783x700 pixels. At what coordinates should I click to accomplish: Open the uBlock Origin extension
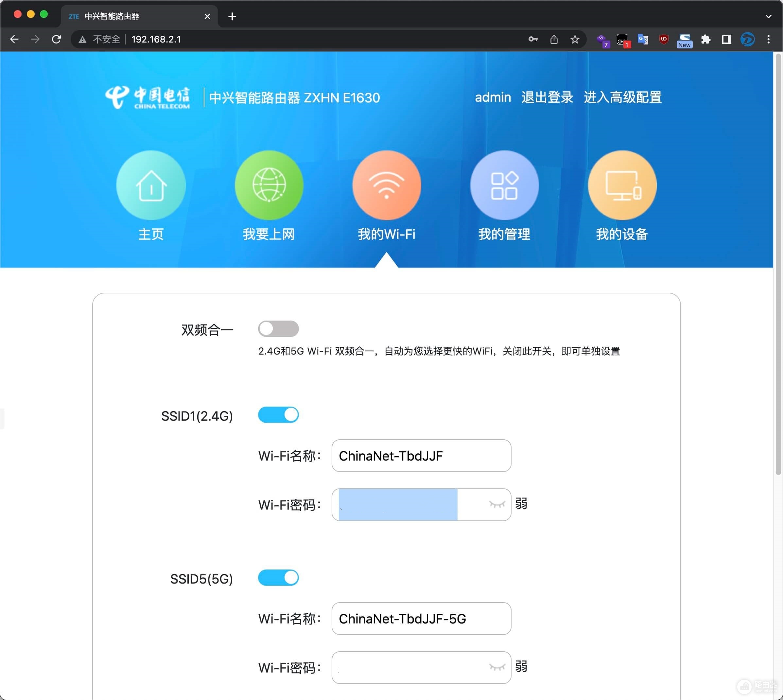click(664, 39)
